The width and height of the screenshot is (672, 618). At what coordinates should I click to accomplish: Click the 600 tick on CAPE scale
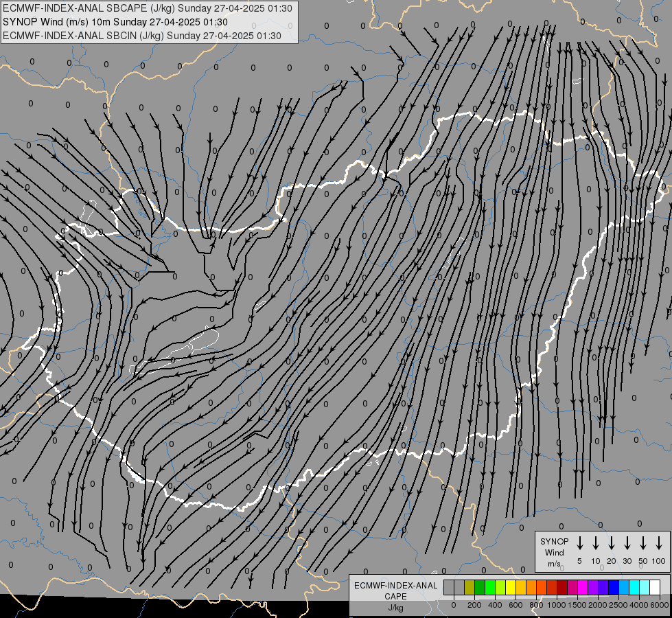[x=515, y=605]
